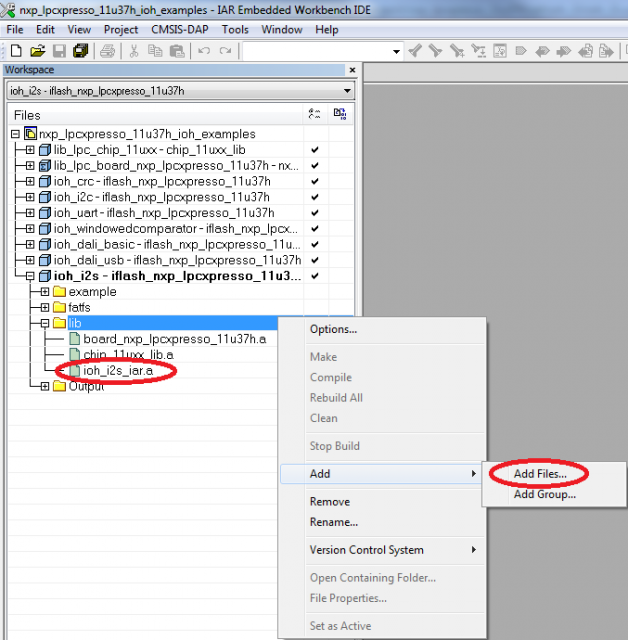Collapse the workspace root tree node
Image resolution: width=628 pixels, height=640 pixels.
point(15,134)
